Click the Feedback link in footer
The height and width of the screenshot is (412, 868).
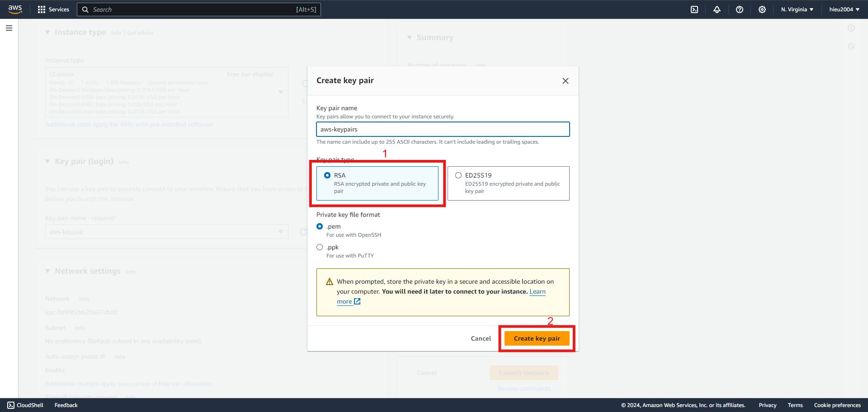pos(66,405)
